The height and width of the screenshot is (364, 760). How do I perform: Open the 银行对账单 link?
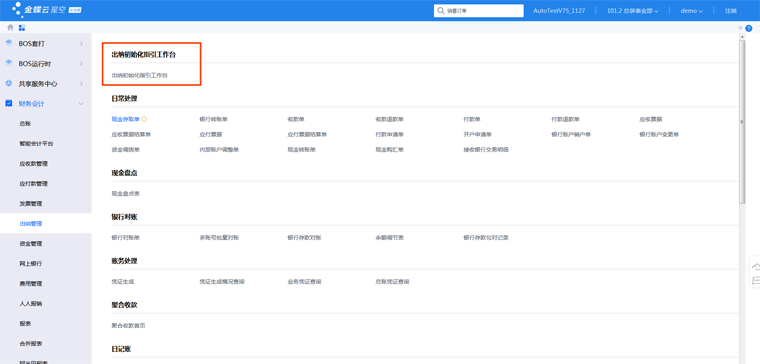[x=126, y=238]
